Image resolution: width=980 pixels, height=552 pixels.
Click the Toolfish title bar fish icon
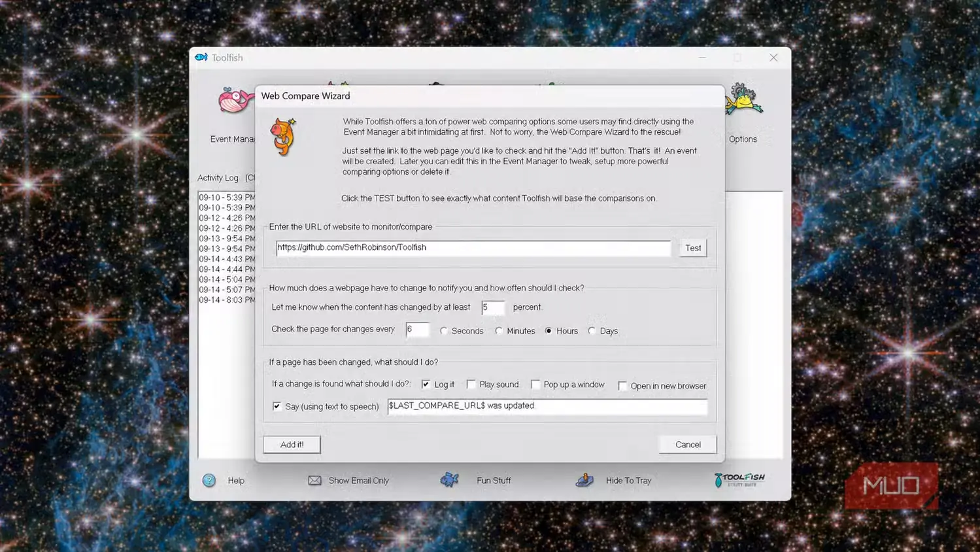(x=201, y=58)
